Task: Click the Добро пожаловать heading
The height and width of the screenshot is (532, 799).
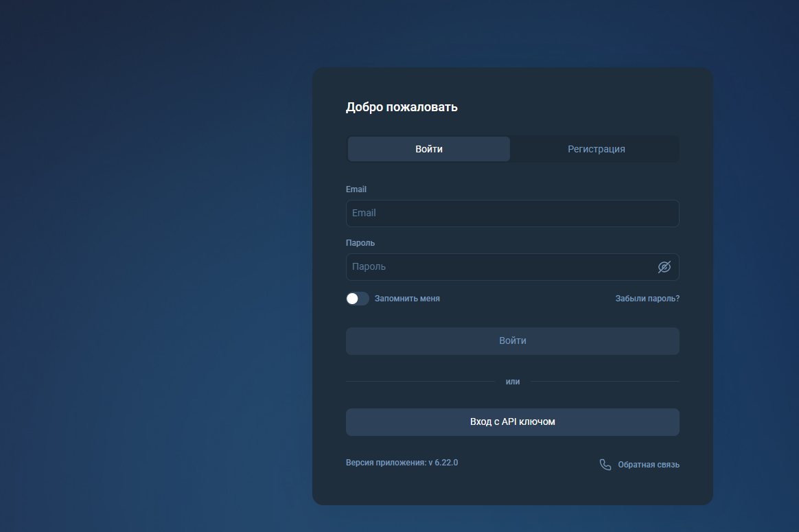Action: 402,107
